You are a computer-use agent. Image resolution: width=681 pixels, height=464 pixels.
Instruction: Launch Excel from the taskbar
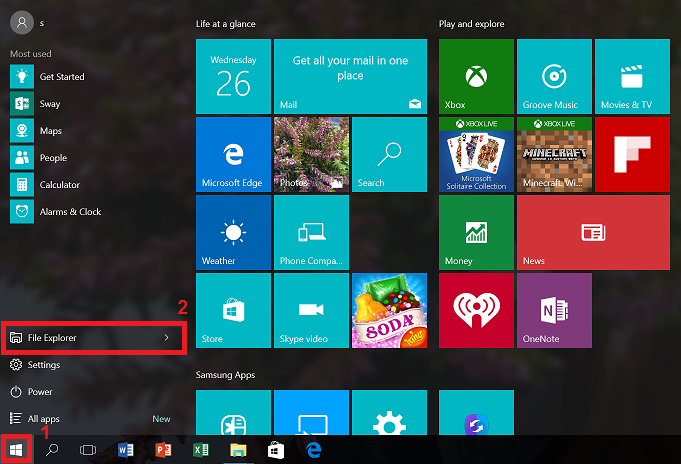pos(201,450)
